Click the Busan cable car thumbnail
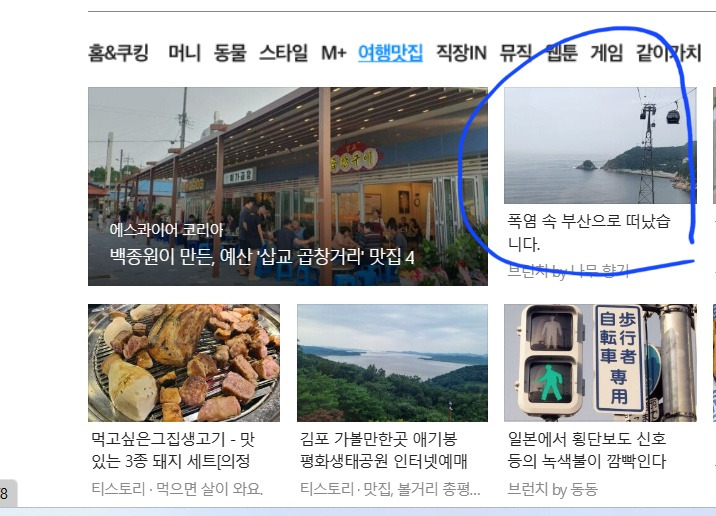The width and height of the screenshot is (716, 516). click(600, 145)
